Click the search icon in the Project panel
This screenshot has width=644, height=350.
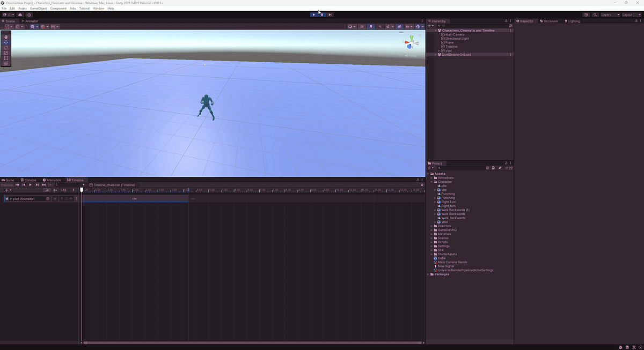coord(439,168)
